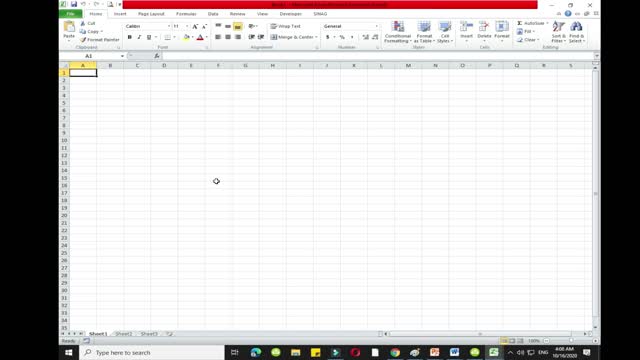Open the File tab
The width and height of the screenshot is (640, 360).
coord(70,14)
